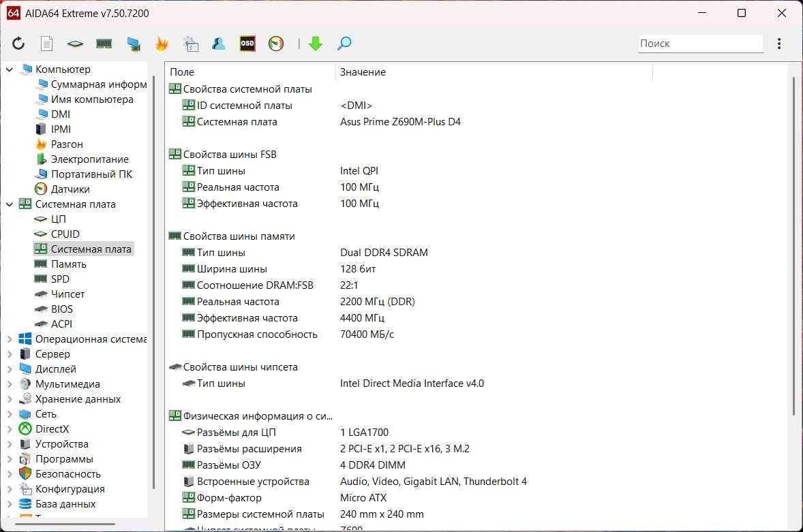Screen dimensions: 803x532
Task: Expand the DirectX tree node
Action: (10, 428)
